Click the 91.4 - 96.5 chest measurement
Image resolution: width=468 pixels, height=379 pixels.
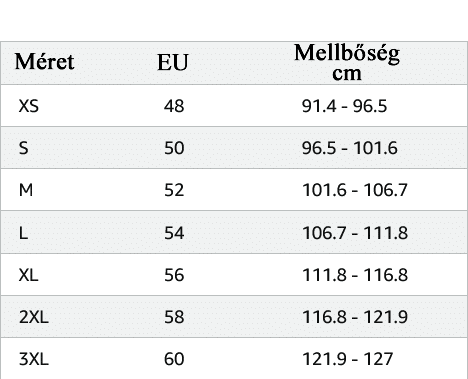coord(344,106)
